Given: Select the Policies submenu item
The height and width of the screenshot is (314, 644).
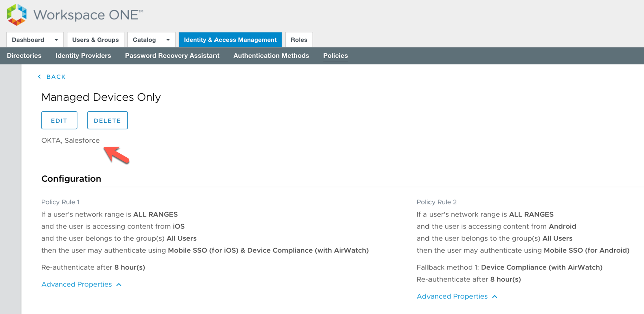Looking at the screenshot, I should pyautogui.click(x=335, y=56).
